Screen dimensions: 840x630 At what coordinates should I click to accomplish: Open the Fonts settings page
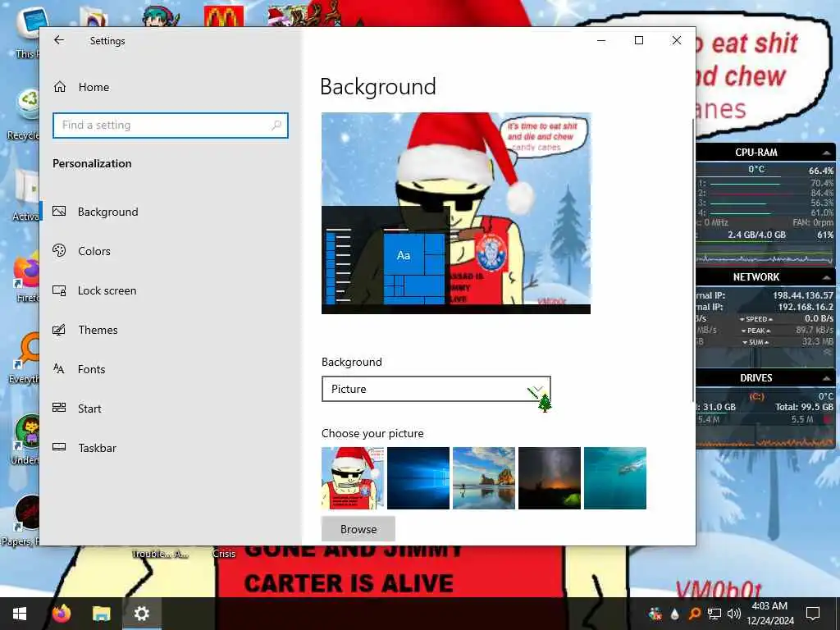[x=91, y=369]
